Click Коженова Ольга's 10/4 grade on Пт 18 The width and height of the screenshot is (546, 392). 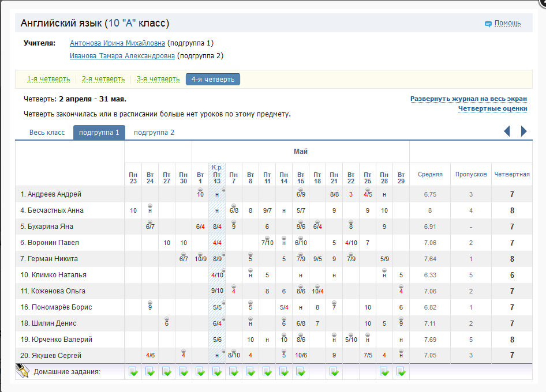pyautogui.click(x=317, y=291)
